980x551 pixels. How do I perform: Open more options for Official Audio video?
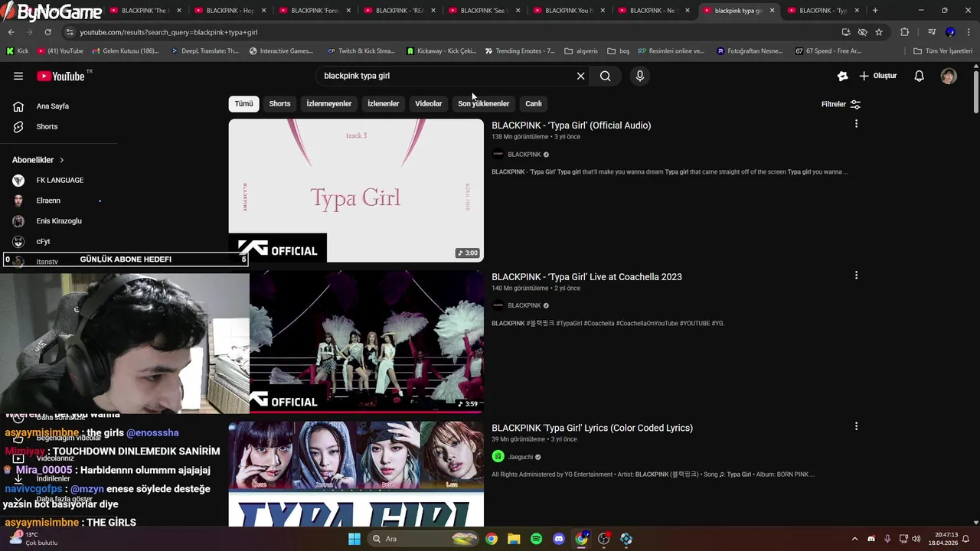856,124
